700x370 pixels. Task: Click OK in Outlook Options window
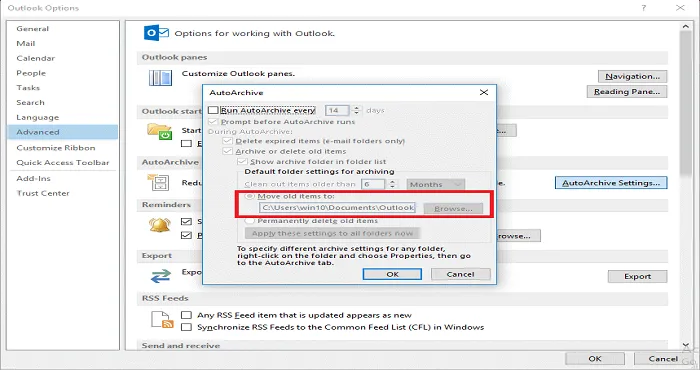[595, 358]
